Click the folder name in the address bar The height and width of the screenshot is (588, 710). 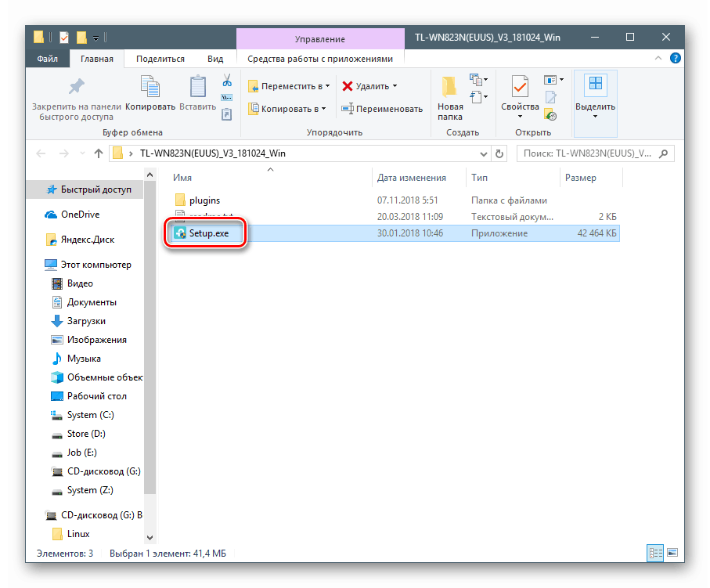pyautogui.click(x=212, y=153)
